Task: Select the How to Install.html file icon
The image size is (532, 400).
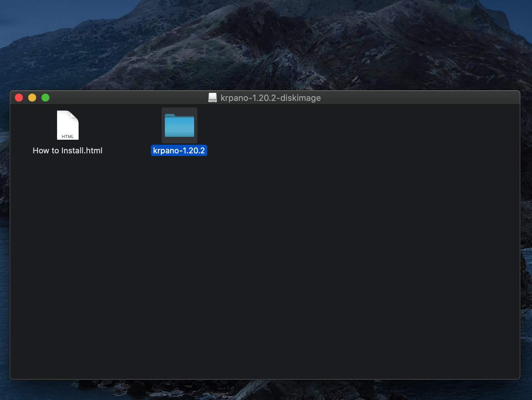Action: [x=68, y=125]
